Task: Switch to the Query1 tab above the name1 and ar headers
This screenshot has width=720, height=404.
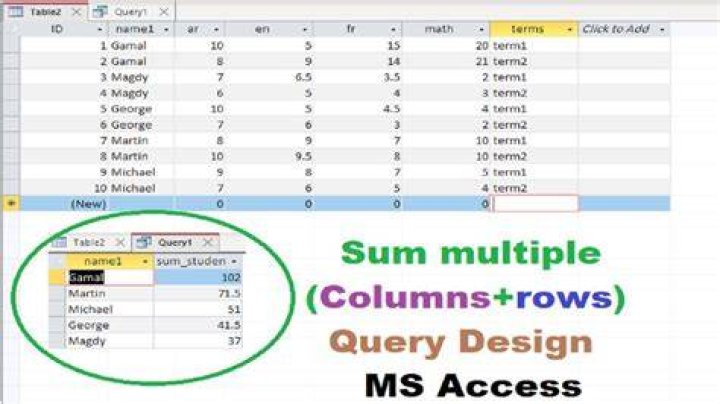Action: [130, 12]
